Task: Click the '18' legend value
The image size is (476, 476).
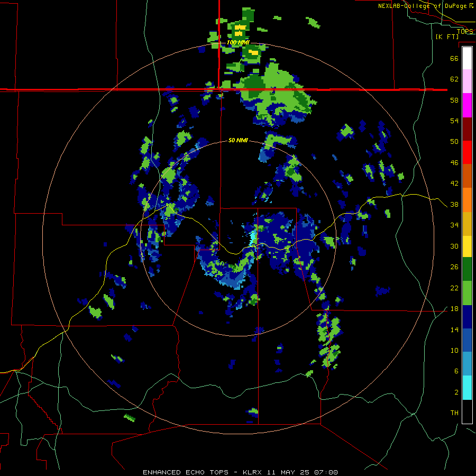Action: [x=454, y=309]
